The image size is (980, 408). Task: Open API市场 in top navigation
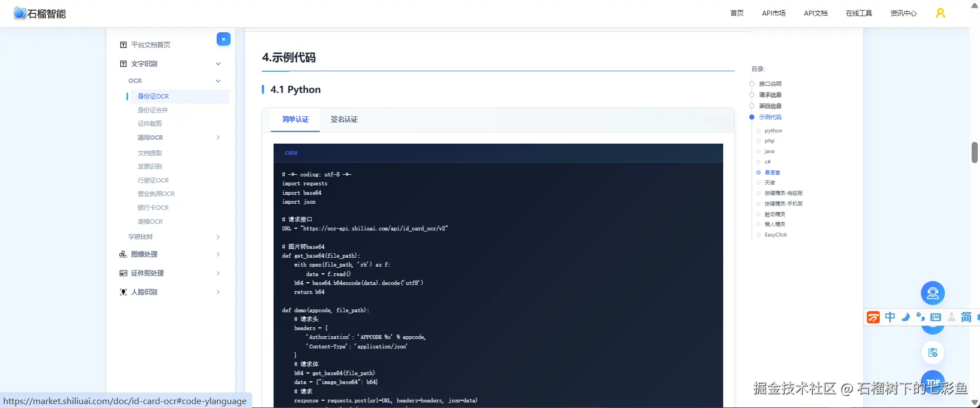pos(774,13)
